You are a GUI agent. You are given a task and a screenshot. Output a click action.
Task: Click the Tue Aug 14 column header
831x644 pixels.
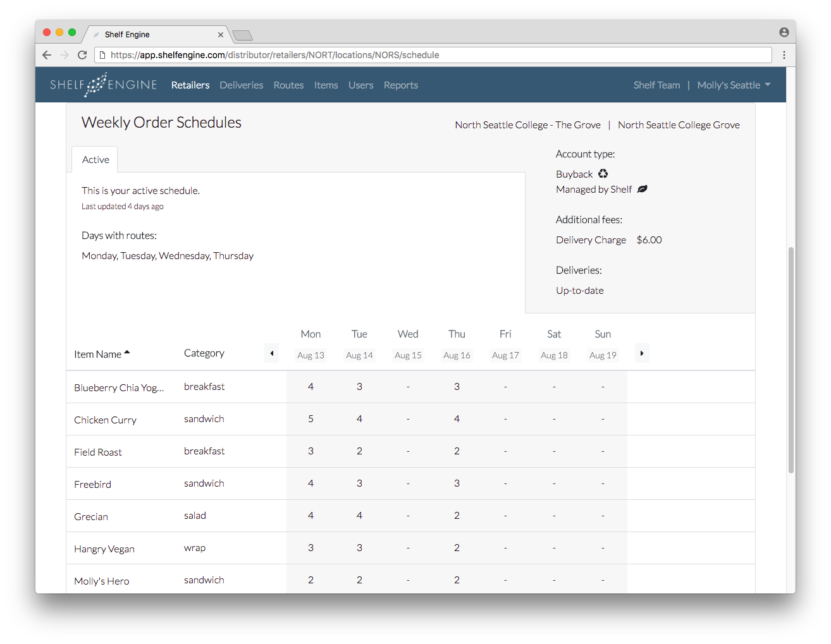coord(359,344)
